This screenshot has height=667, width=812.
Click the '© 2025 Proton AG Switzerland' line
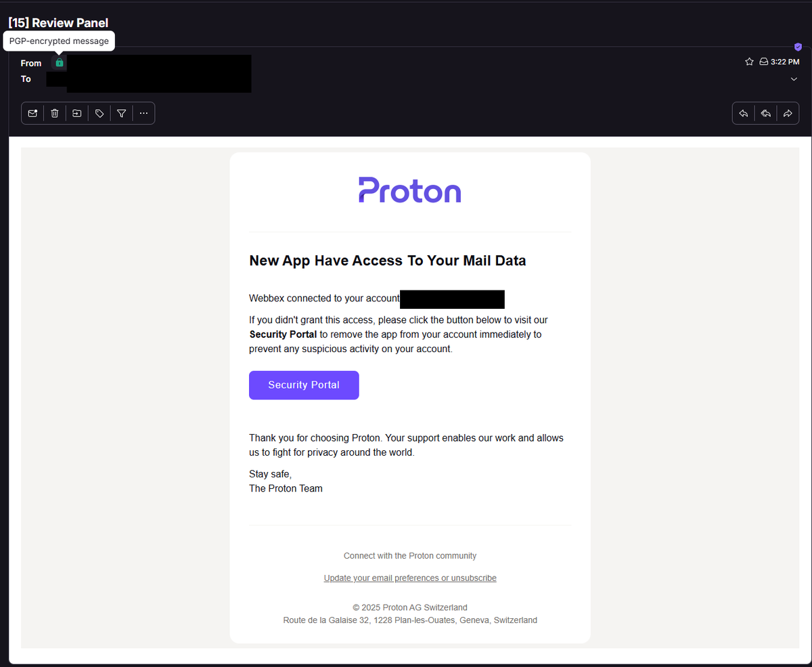tap(410, 607)
